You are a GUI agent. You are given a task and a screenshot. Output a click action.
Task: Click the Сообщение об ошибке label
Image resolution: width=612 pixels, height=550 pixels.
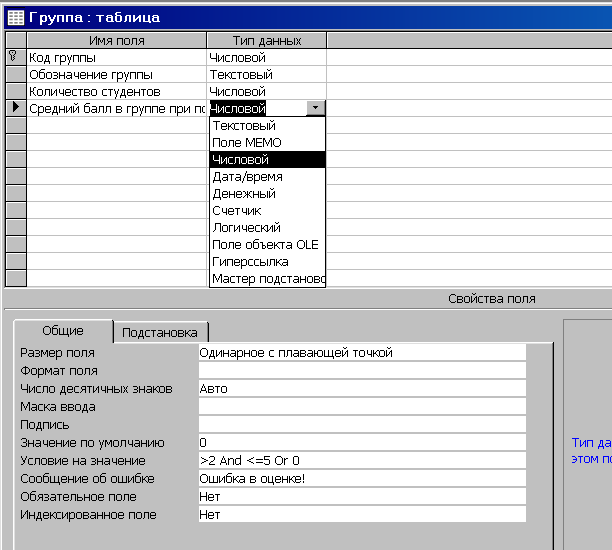click(87, 479)
